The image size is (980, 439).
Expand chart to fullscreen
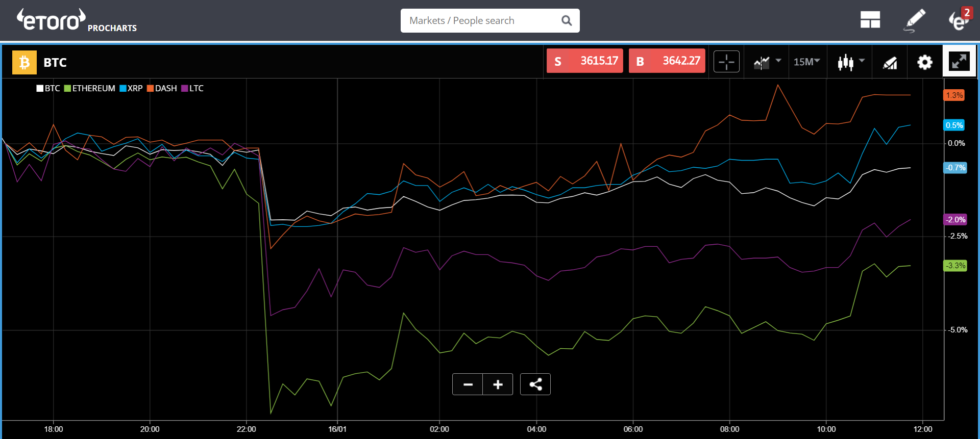click(x=959, y=62)
